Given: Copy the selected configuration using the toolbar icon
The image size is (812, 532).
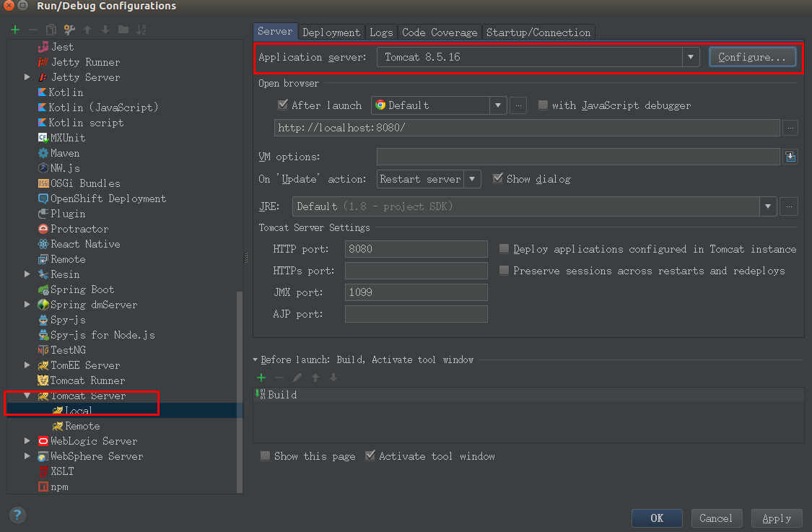Looking at the screenshot, I should pos(51,30).
